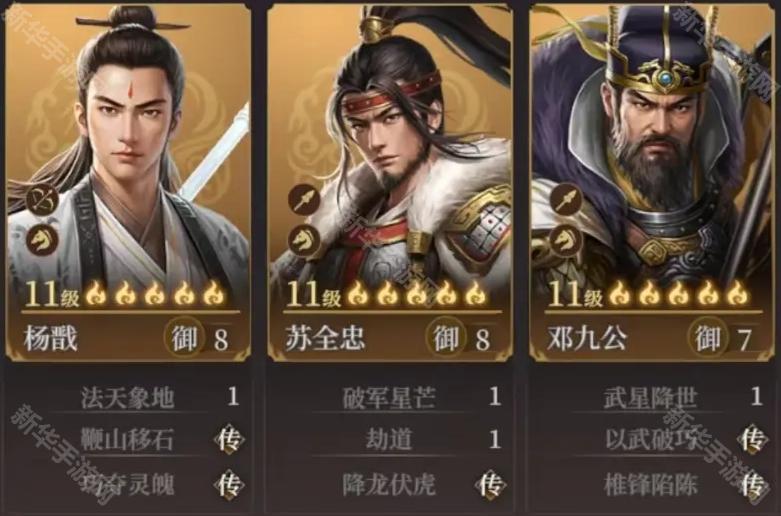Click the 传 badge beside 鞭山移石
This screenshot has width=781, height=516.
230,439
